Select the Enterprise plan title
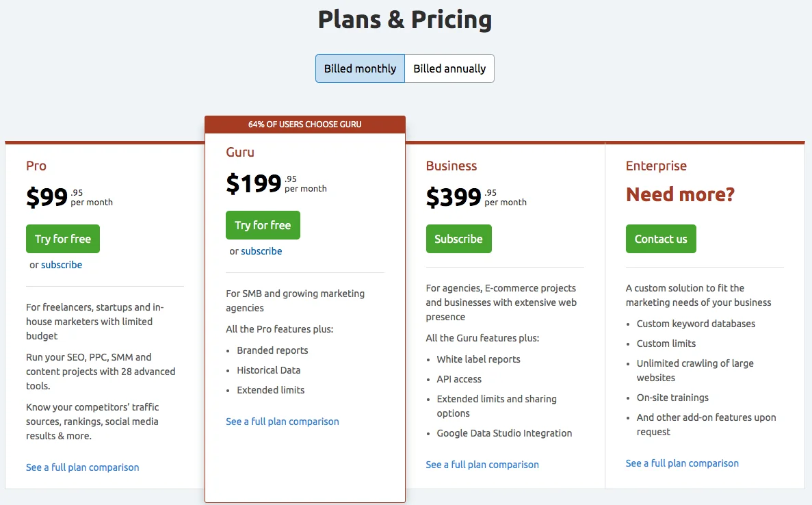The height and width of the screenshot is (505, 812). click(656, 166)
